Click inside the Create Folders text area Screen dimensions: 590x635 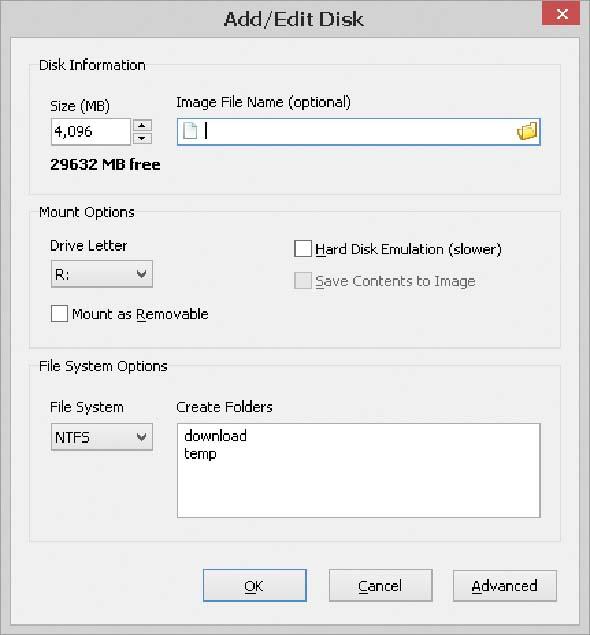point(358,471)
